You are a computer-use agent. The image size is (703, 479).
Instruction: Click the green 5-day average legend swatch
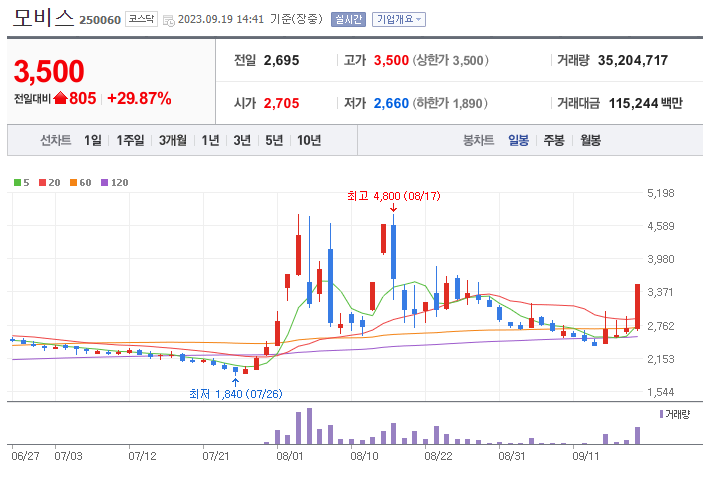coord(17,183)
